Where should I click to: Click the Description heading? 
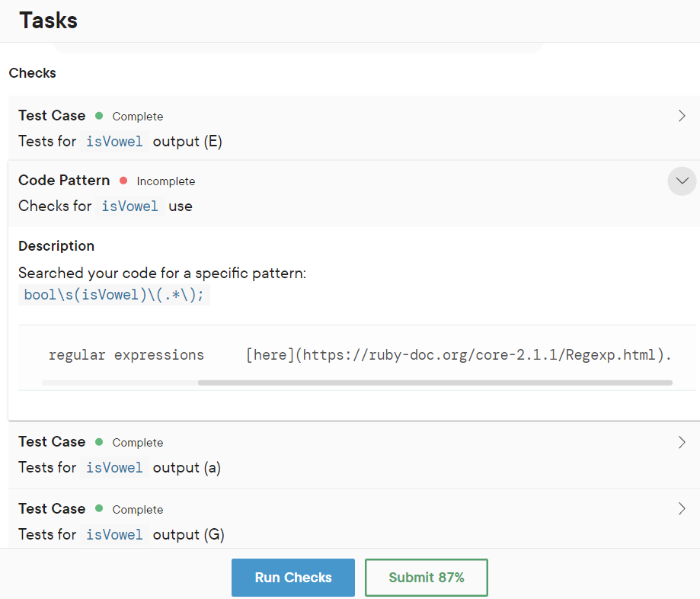pyautogui.click(x=56, y=245)
